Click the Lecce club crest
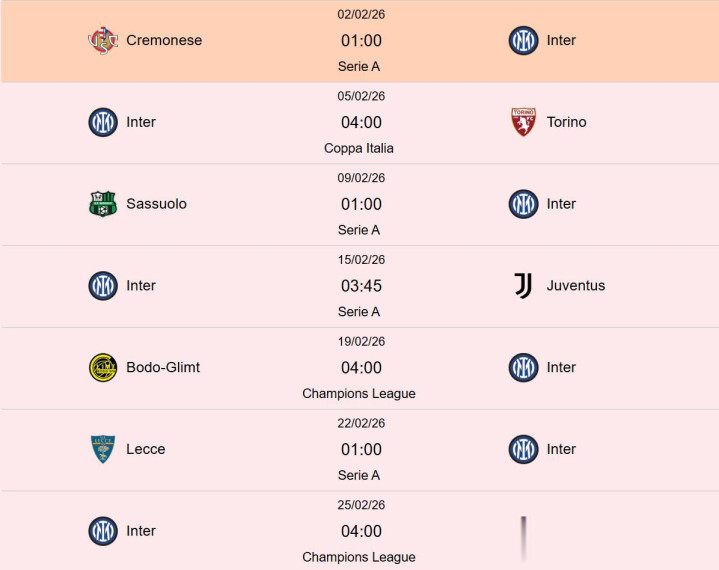This screenshot has height=570, width=719. pos(103,450)
